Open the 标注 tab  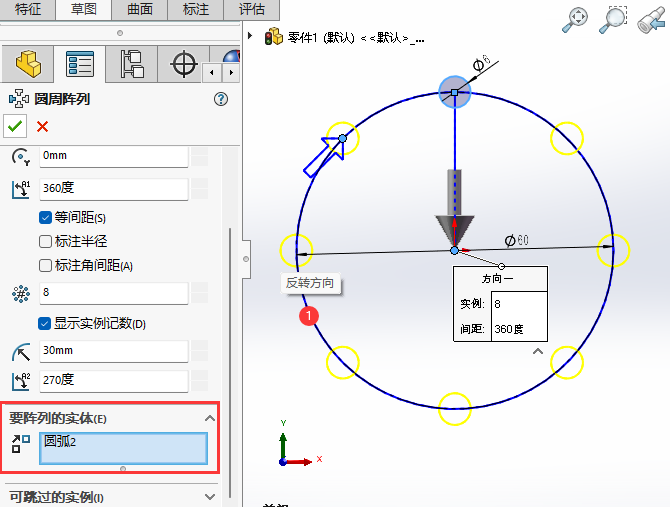pyautogui.click(x=196, y=9)
